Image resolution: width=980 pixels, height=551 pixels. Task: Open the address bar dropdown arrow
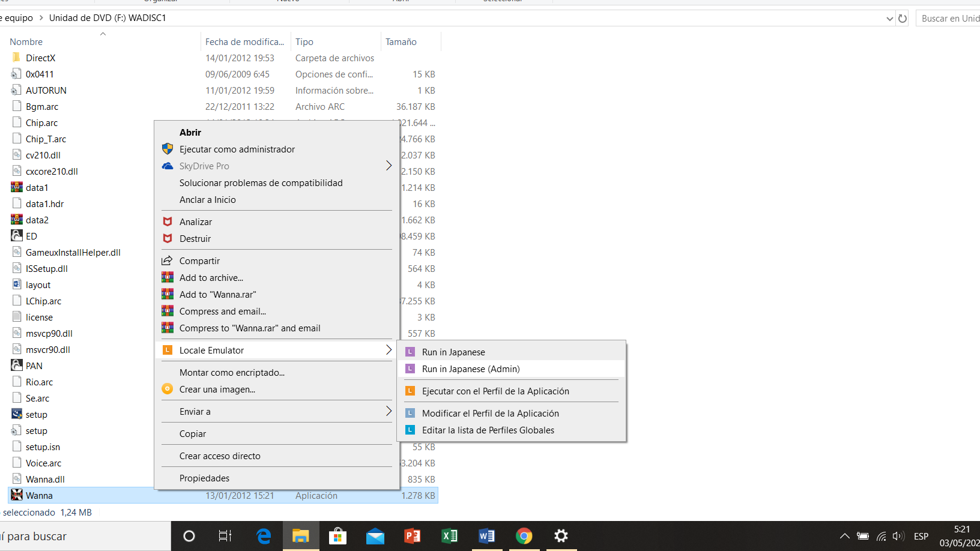[x=890, y=18]
